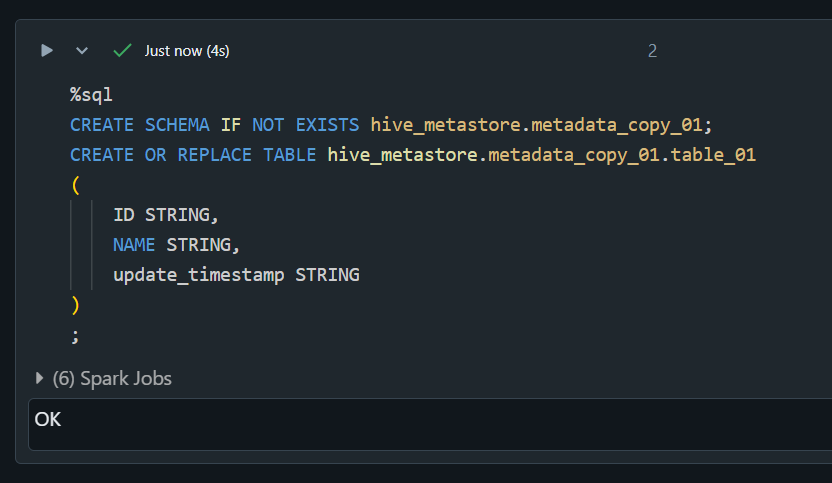The image size is (832, 483).
Task: Open the run options chevron dropdown
Action: tap(82, 50)
